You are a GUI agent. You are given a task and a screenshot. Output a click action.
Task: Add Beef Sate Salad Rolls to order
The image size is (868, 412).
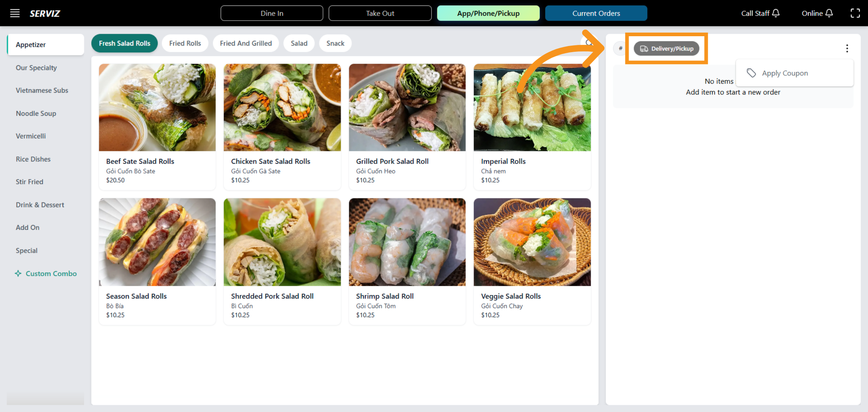tap(157, 127)
